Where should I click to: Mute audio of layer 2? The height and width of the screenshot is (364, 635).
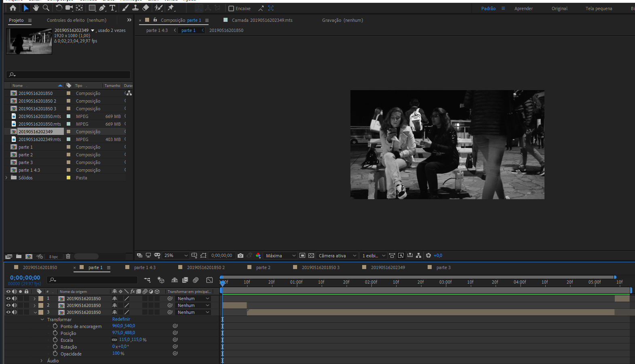click(x=15, y=305)
